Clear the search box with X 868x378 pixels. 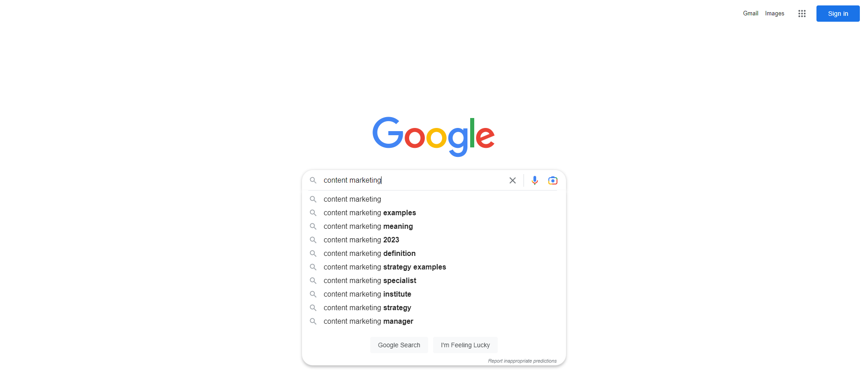pos(513,180)
